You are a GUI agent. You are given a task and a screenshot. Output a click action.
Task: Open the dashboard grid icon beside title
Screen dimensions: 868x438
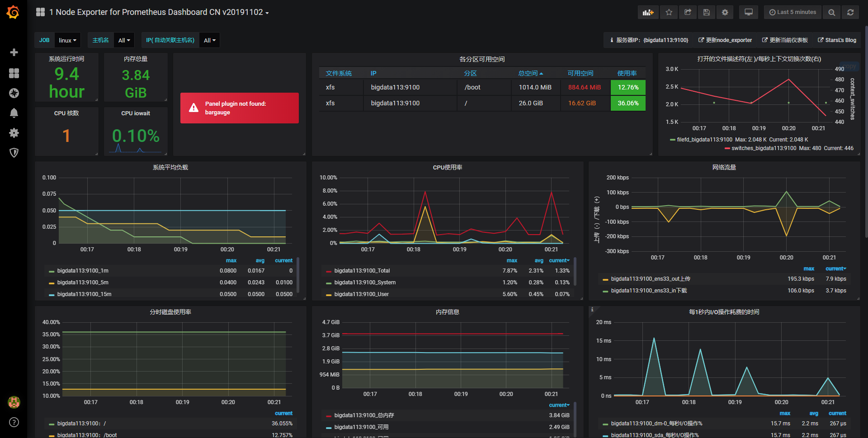(41, 12)
